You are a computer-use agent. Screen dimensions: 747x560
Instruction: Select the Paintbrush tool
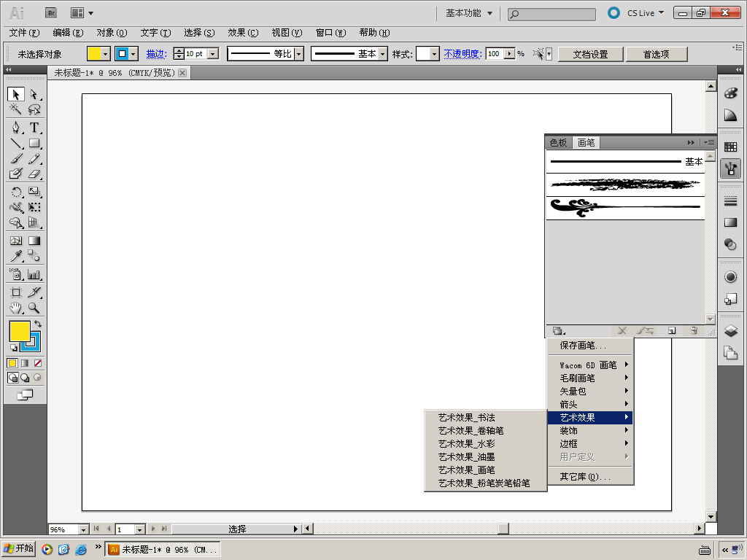click(16, 158)
